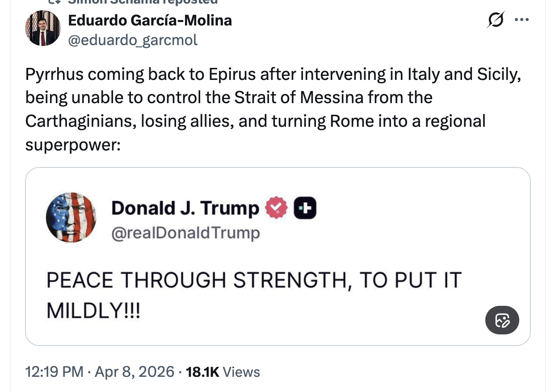The width and height of the screenshot is (555, 392).
Task: Visit the @eduardo_garcmol handle
Action: pyautogui.click(x=132, y=40)
